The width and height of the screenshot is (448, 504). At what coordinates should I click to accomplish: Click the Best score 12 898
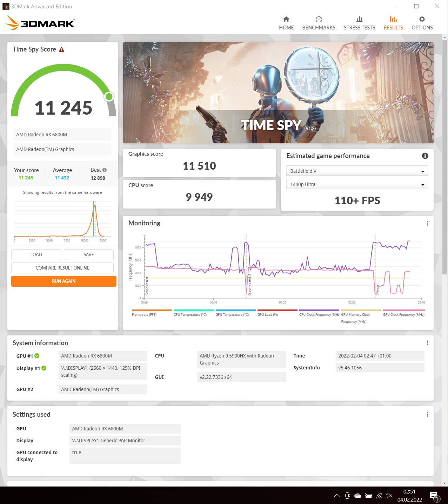click(98, 178)
